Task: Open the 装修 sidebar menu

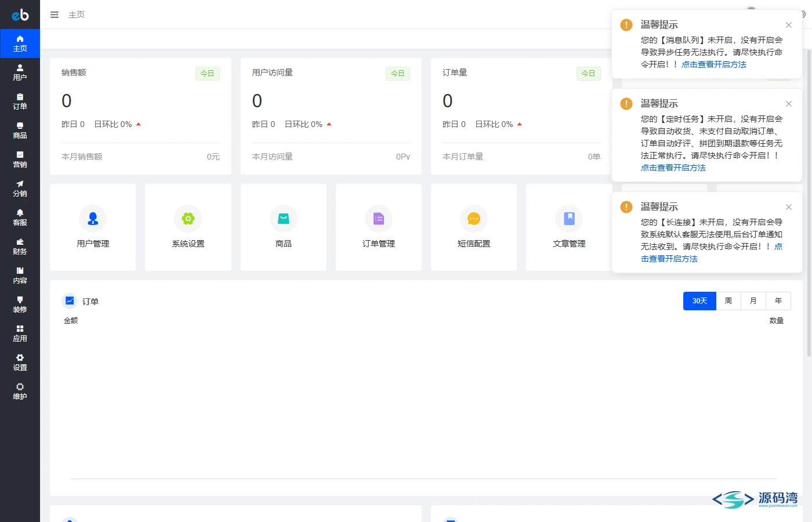Action: [x=20, y=304]
